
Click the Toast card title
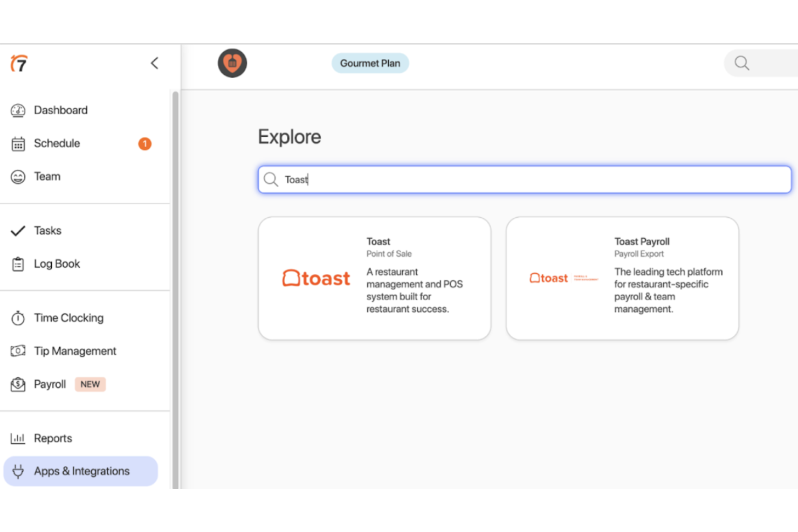pos(378,241)
